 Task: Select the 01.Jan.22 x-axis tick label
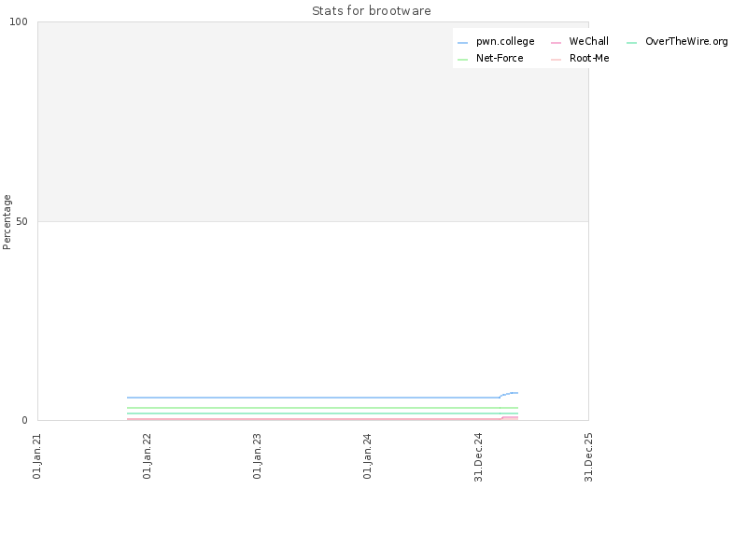click(x=147, y=455)
